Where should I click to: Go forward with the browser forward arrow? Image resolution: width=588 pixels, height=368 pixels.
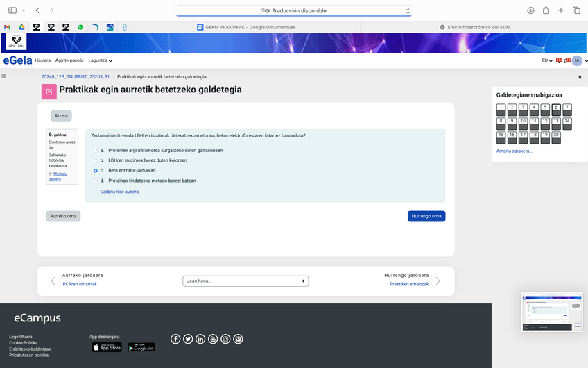(x=52, y=10)
